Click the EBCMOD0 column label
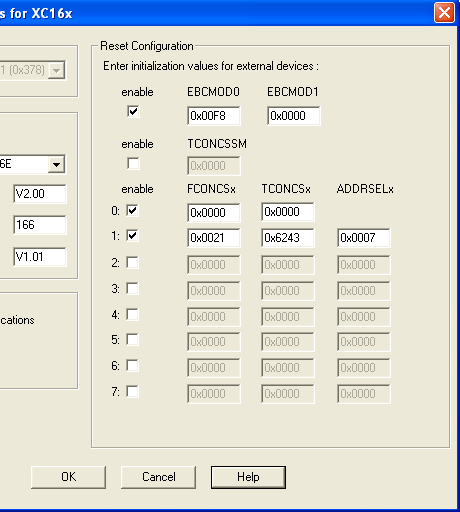The image size is (460, 512). 213,92
